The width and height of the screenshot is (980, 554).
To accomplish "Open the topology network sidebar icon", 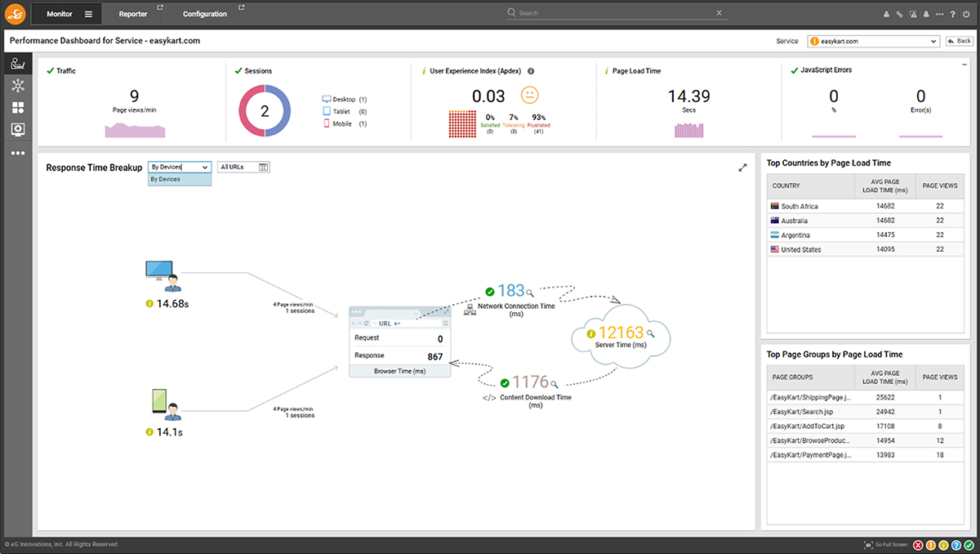I will click(17, 87).
